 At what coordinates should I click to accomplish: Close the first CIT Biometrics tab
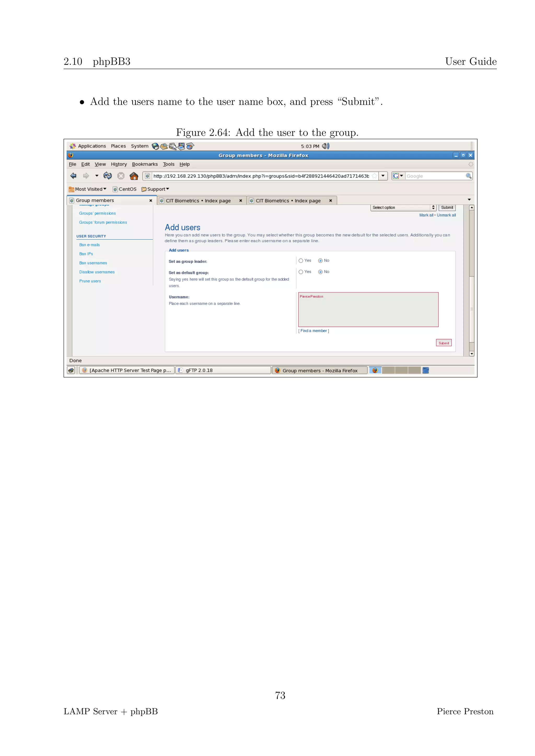pyautogui.click(x=241, y=200)
